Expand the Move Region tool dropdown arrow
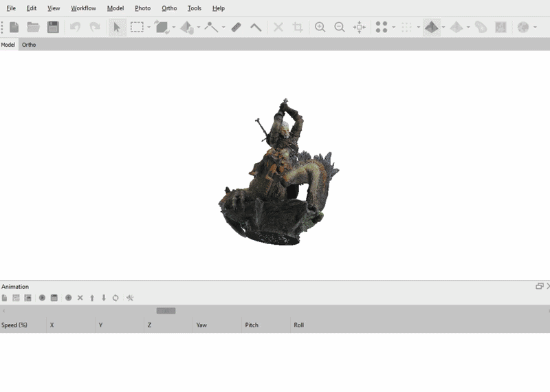This screenshot has height=392, width=550. click(174, 28)
